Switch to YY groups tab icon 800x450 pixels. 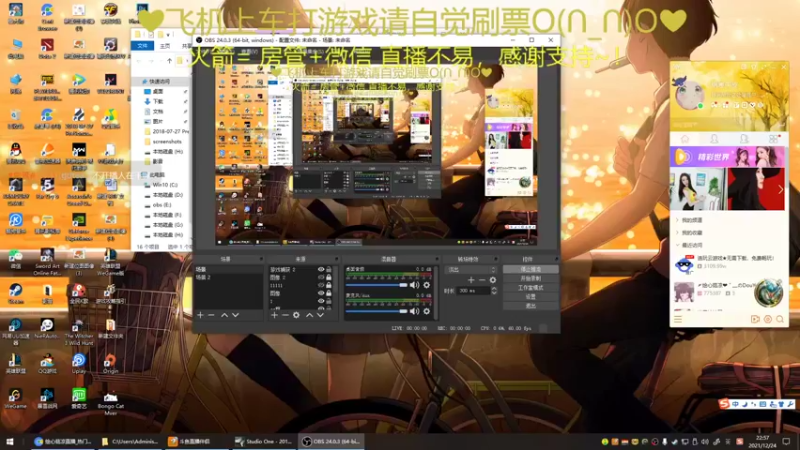pos(744,139)
